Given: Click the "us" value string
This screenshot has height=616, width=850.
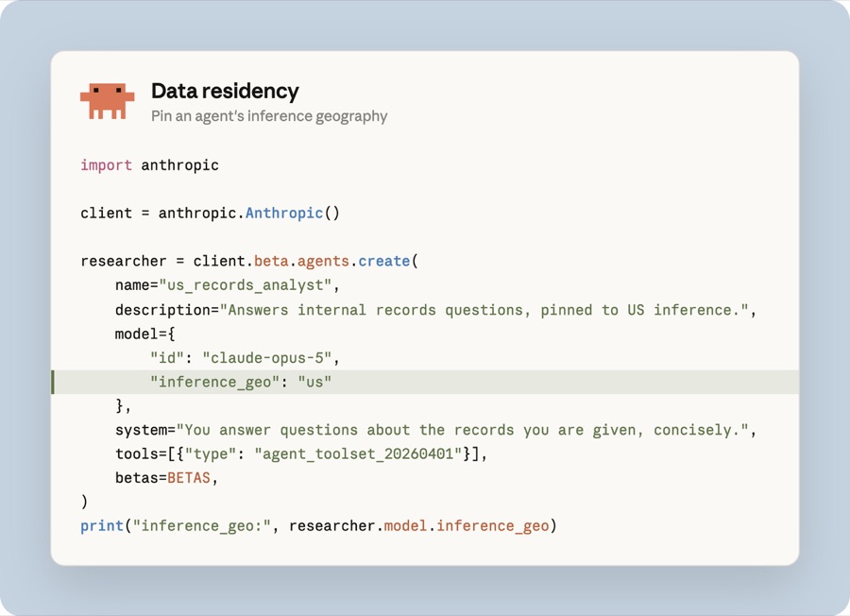Looking at the screenshot, I should point(314,382).
